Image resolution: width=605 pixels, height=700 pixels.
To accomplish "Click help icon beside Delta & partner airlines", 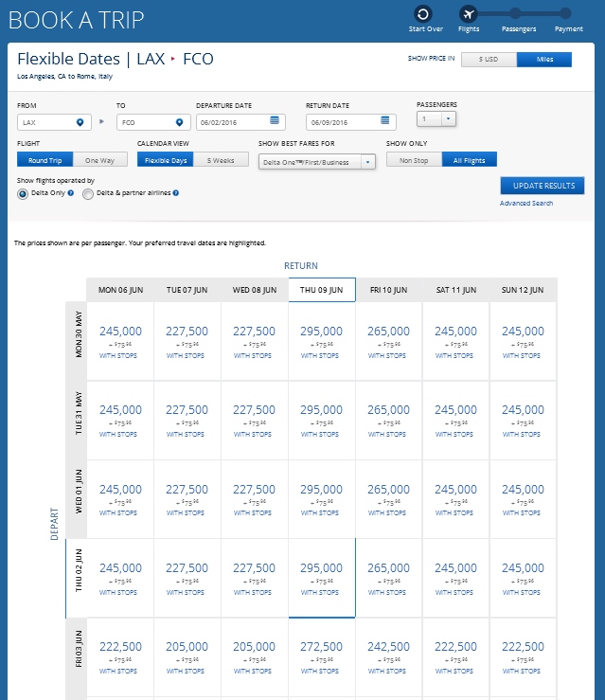I will pos(176,193).
